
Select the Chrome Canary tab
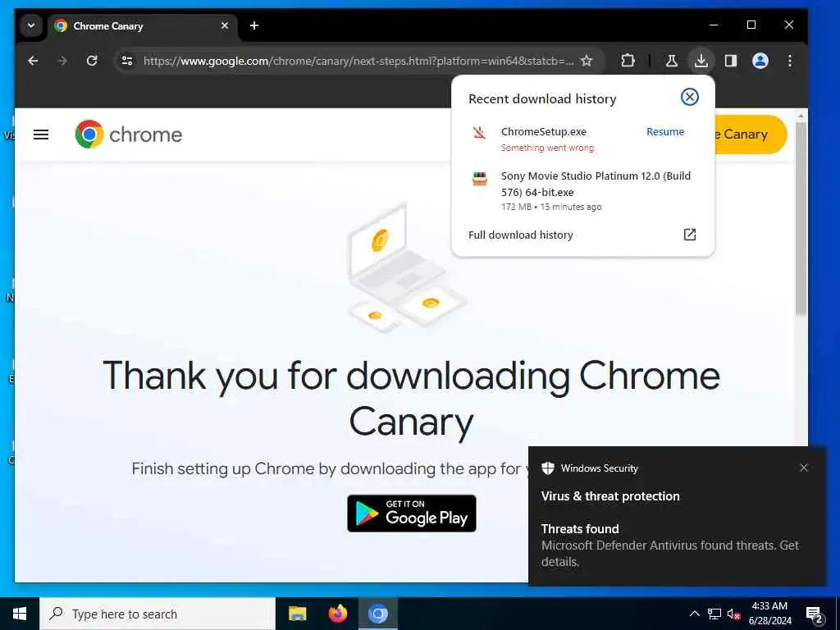click(x=143, y=26)
